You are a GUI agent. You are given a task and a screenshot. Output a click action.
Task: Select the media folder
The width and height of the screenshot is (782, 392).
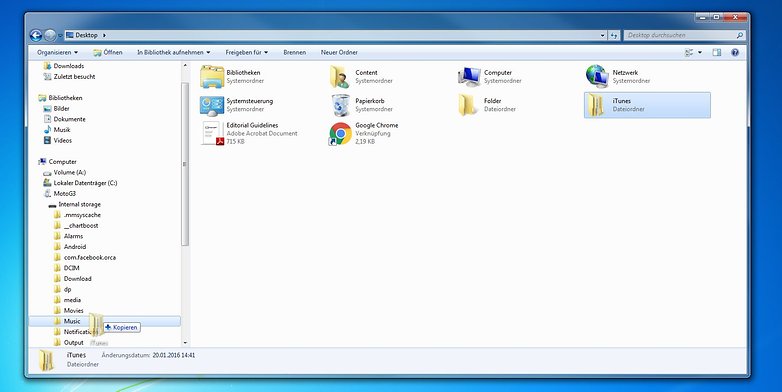(67, 300)
